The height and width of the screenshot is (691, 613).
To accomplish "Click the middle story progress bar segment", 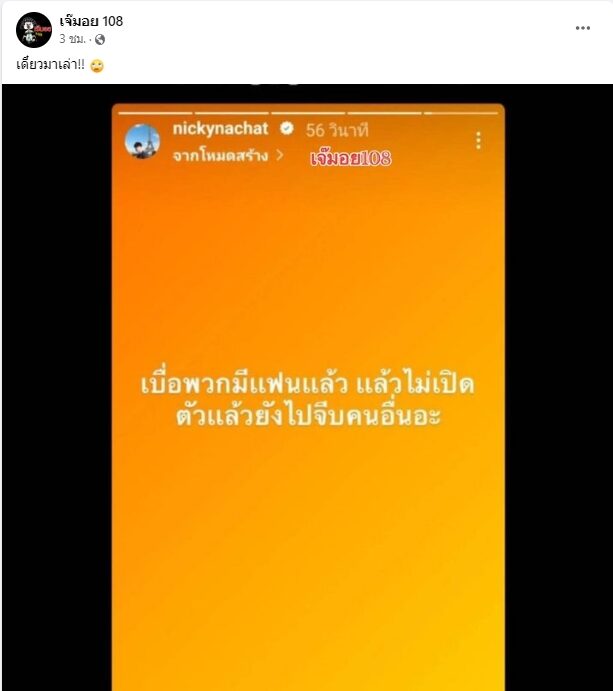I will coord(308,113).
